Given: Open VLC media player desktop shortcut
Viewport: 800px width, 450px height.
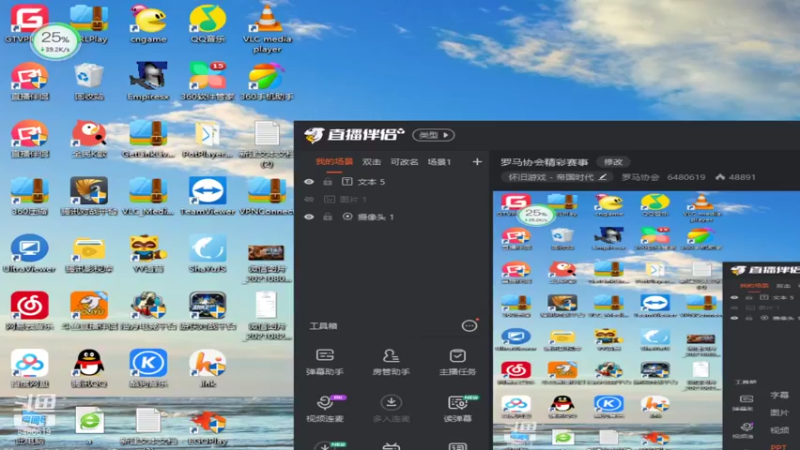Looking at the screenshot, I should [x=267, y=28].
